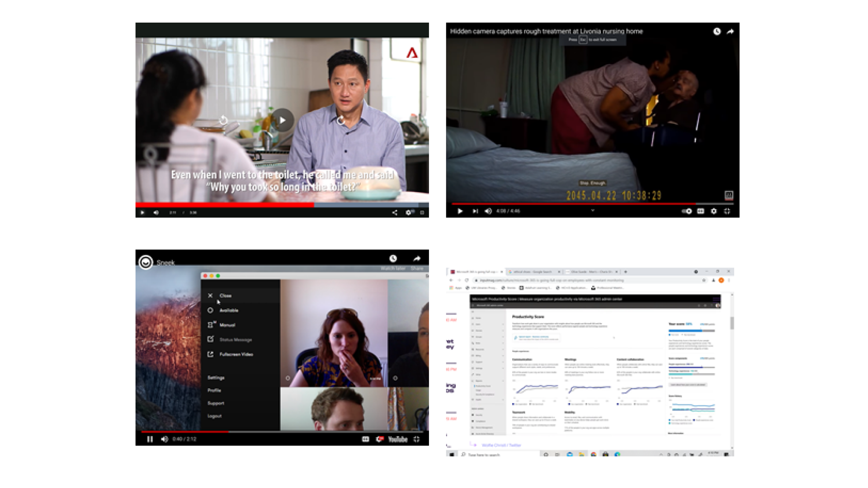Click gear icon on the right video tile
The width and height of the screenshot is (868, 488).
tap(395, 378)
